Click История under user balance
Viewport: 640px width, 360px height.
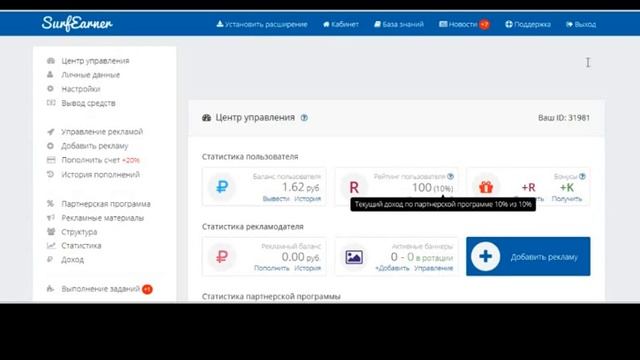(307, 198)
